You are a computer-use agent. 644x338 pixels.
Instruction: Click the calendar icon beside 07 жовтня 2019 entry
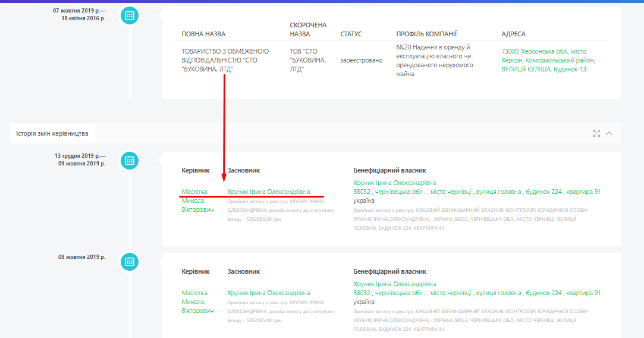130,15
